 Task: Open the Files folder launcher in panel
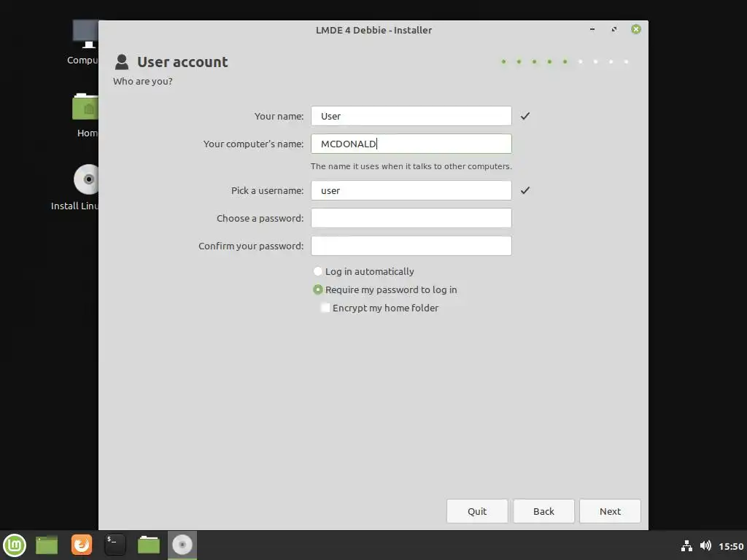click(149, 545)
